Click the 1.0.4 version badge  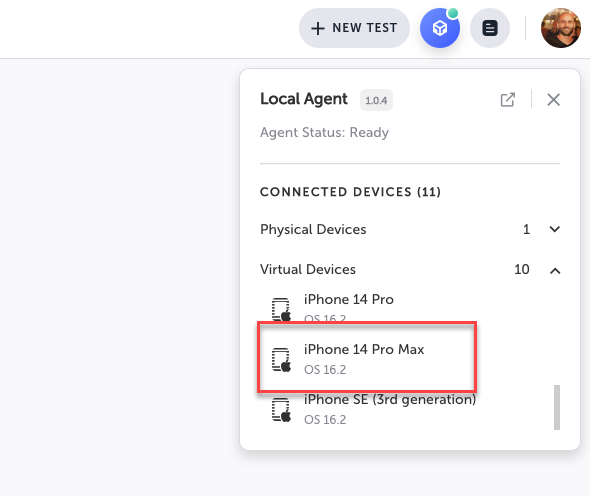pos(376,100)
